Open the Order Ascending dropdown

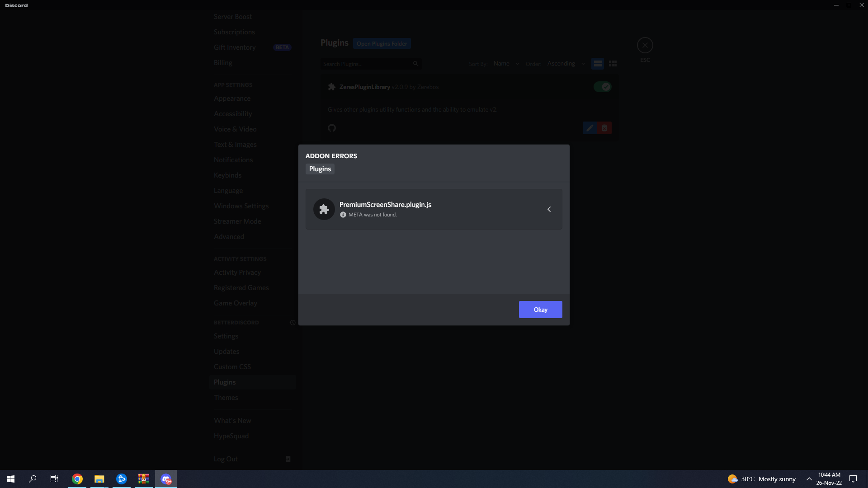[x=565, y=63]
